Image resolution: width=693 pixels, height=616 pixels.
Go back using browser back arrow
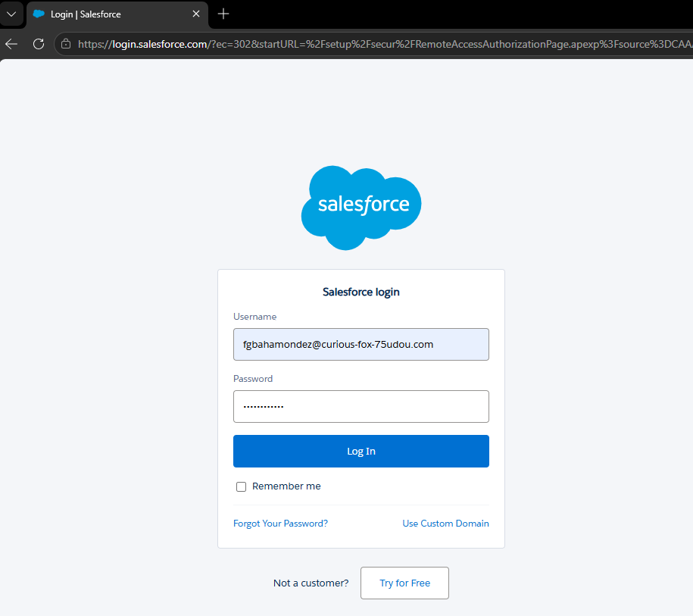pos(11,44)
